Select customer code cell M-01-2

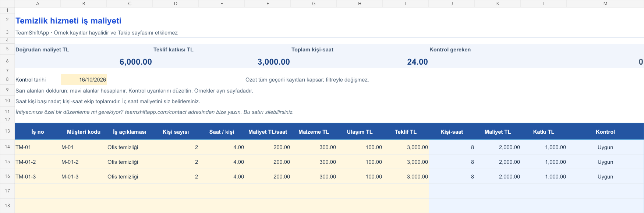[x=84, y=162]
